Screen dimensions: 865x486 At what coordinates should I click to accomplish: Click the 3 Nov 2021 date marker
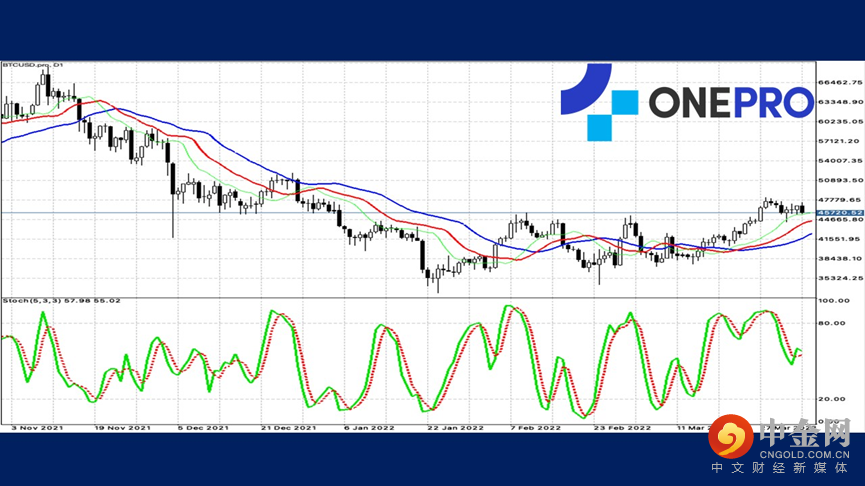coord(40,427)
